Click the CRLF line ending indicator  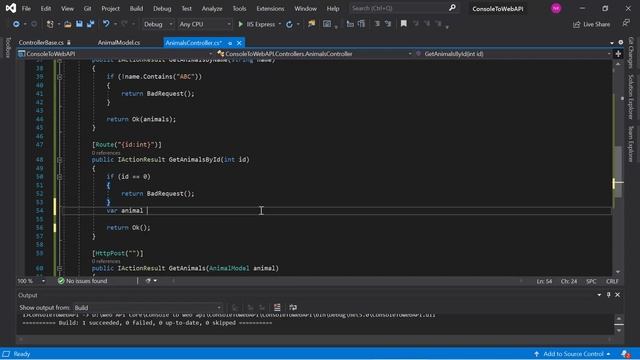pos(612,281)
